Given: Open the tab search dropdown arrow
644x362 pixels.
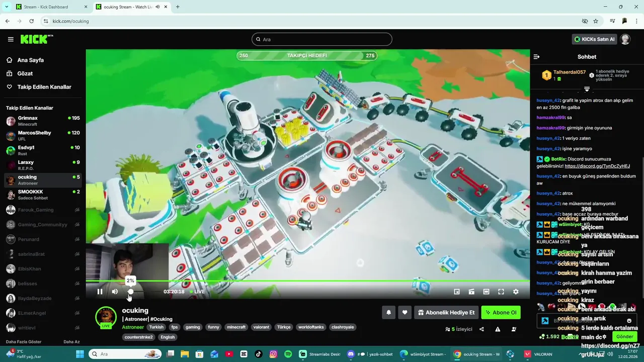Looking at the screenshot, I should click(x=7, y=7).
